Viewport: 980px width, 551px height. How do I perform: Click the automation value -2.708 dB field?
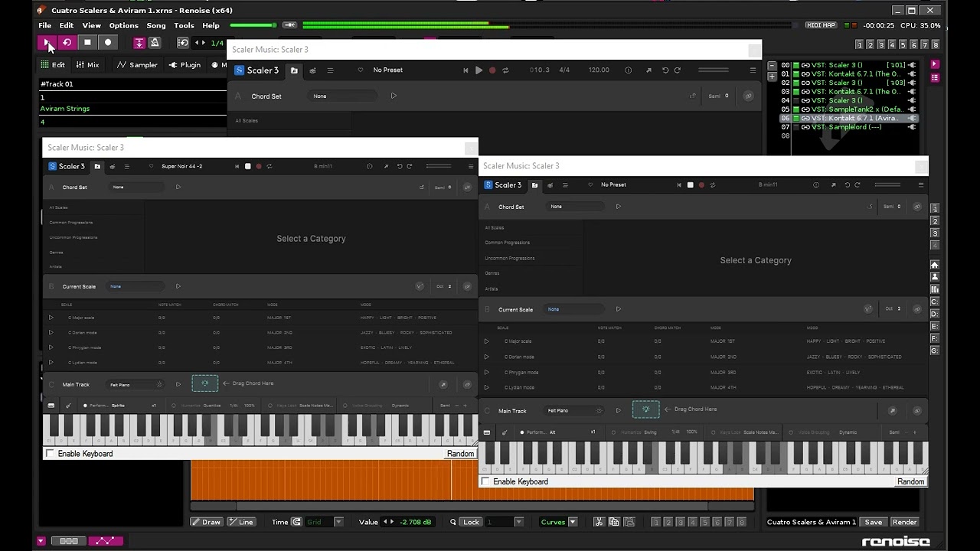point(415,522)
